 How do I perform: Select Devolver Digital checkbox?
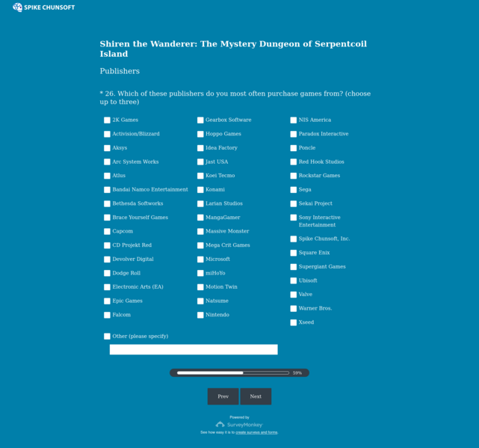pos(107,260)
